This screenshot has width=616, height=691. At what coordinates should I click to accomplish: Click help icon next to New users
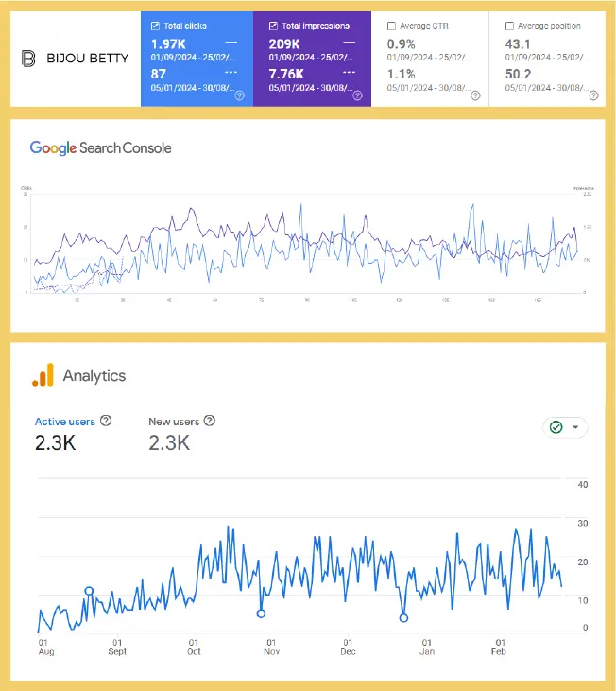pyautogui.click(x=210, y=421)
